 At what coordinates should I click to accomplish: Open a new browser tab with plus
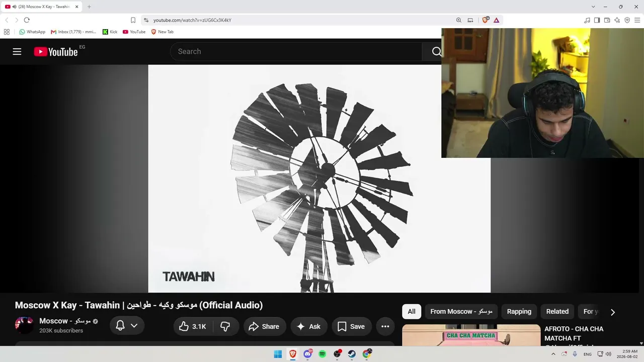(89, 7)
